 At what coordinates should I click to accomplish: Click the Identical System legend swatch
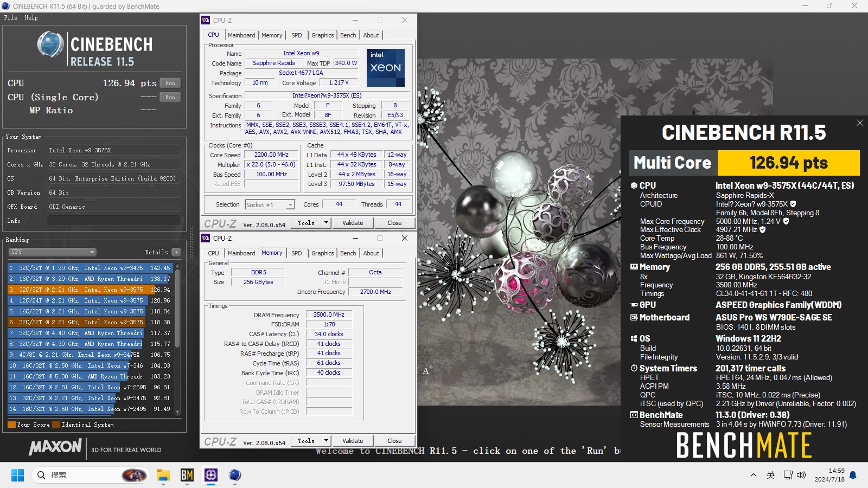(x=56, y=425)
